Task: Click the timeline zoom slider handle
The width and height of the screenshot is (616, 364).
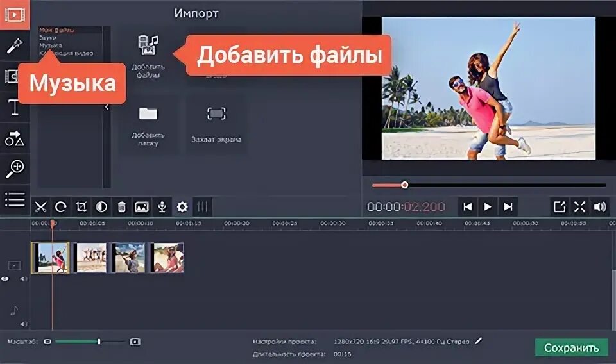Action: coord(99,342)
